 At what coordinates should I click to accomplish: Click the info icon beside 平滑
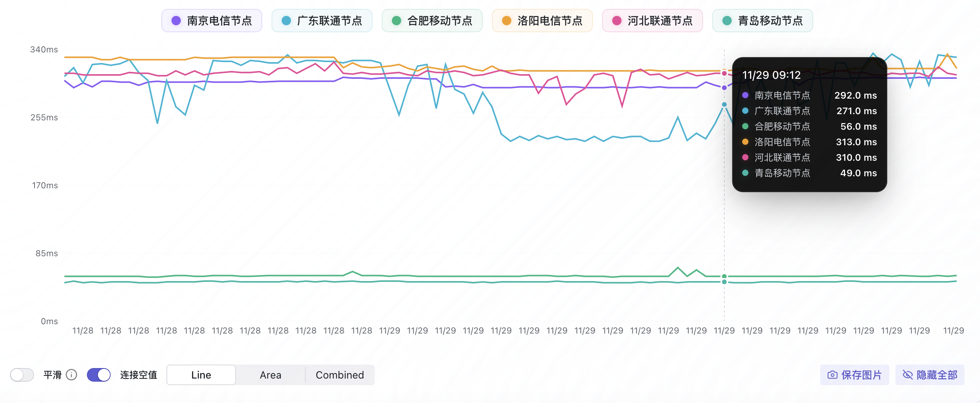(x=71, y=375)
